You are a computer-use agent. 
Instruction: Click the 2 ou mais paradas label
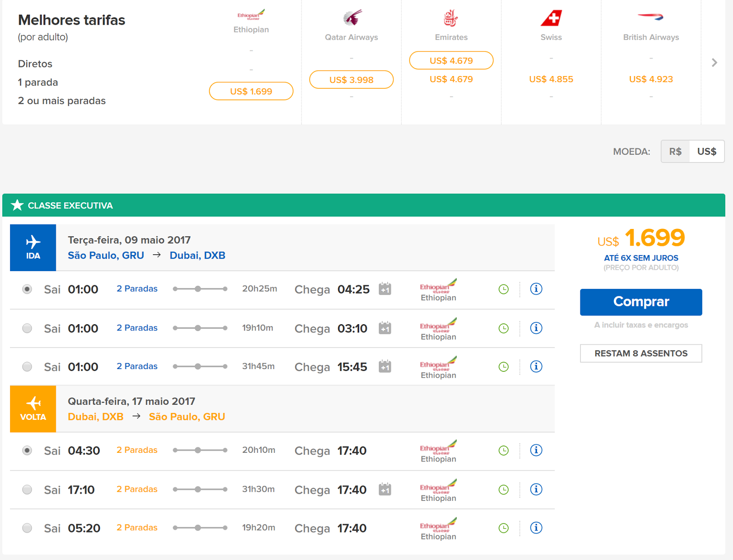click(62, 101)
